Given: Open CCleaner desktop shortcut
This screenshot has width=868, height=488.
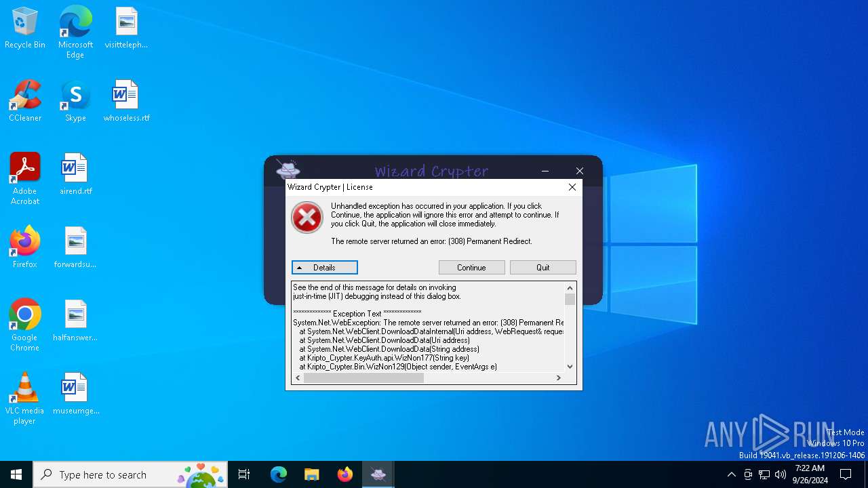Looking at the screenshot, I should click(x=25, y=102).
